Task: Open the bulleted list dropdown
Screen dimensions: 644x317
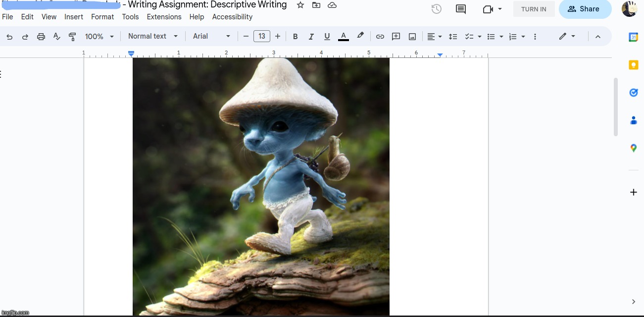Action: pos(495,37)
